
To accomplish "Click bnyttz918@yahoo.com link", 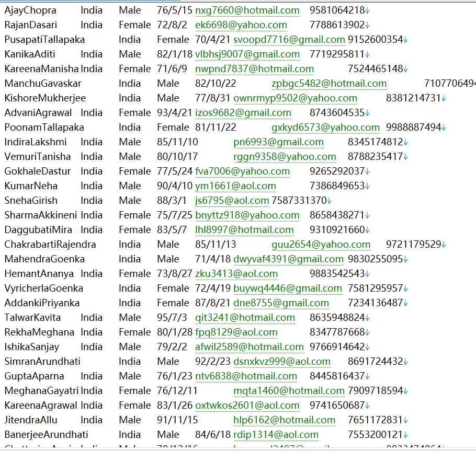I will point(247,215).
